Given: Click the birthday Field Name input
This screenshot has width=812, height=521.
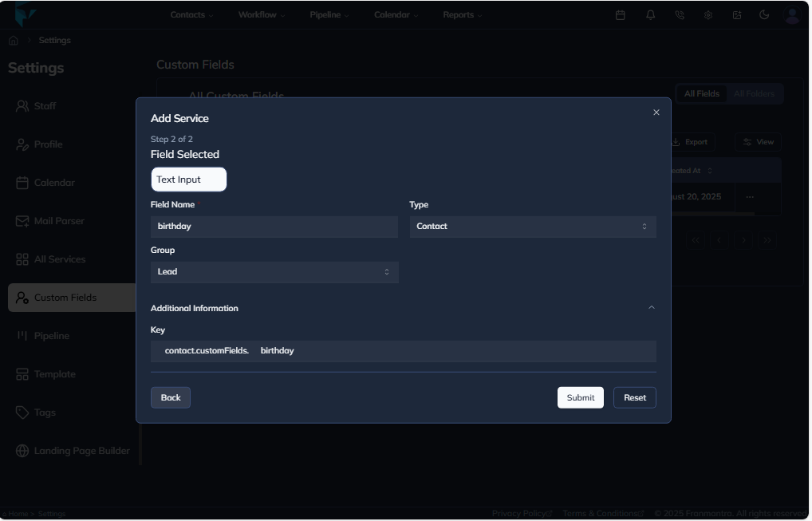Looking at the screenshot, I should coord(274,226).
